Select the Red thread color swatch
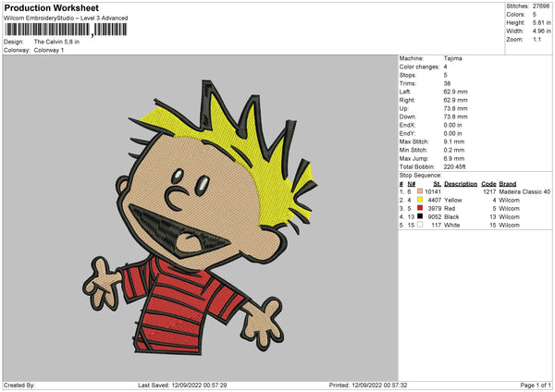 tap(420, 208)
